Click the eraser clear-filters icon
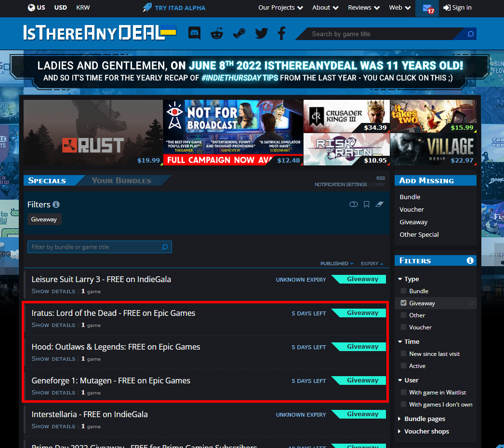Viewport: 504px width, 448px height. tap(380, 204)
